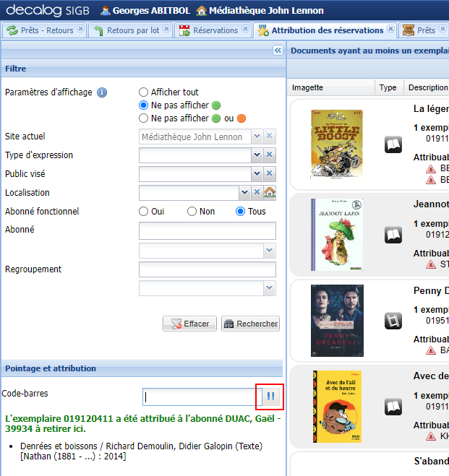Click the Little Boost cover thumbnail

tap(337, 144)
